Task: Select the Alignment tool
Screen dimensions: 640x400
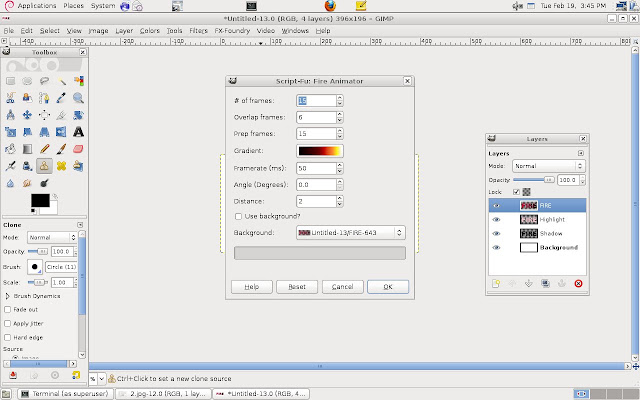Action: pyautogui.click(x=44, y=115)
